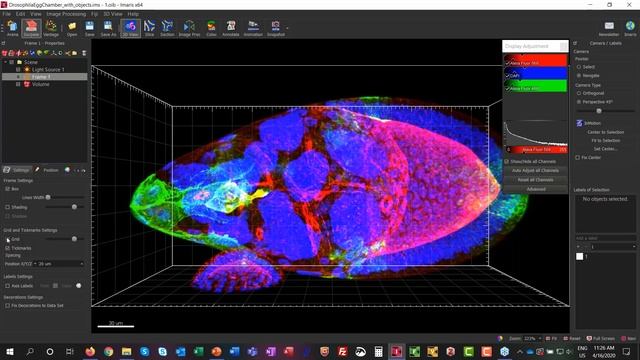
Task: Open the Calculator from the taskbar
Action: click(378, 351)
